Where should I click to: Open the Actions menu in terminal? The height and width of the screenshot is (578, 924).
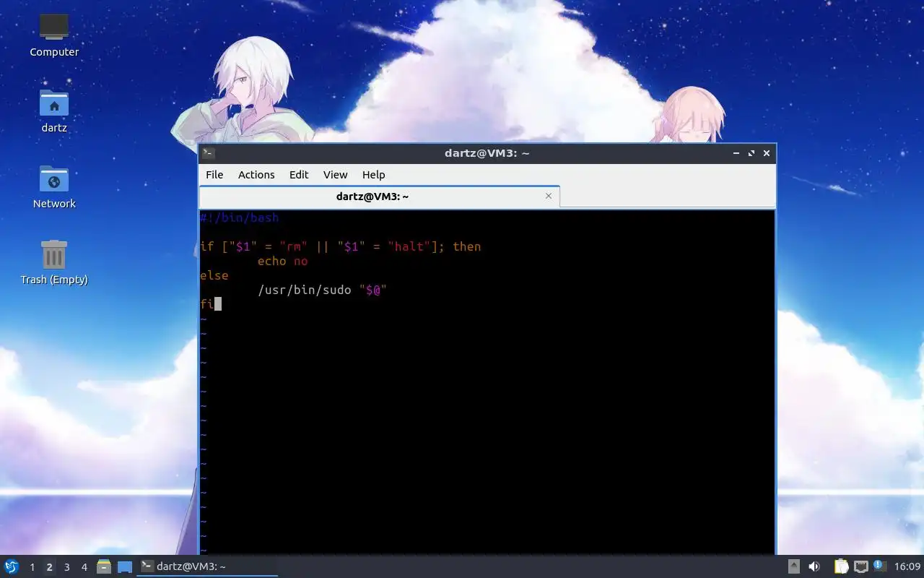point(256,175)
